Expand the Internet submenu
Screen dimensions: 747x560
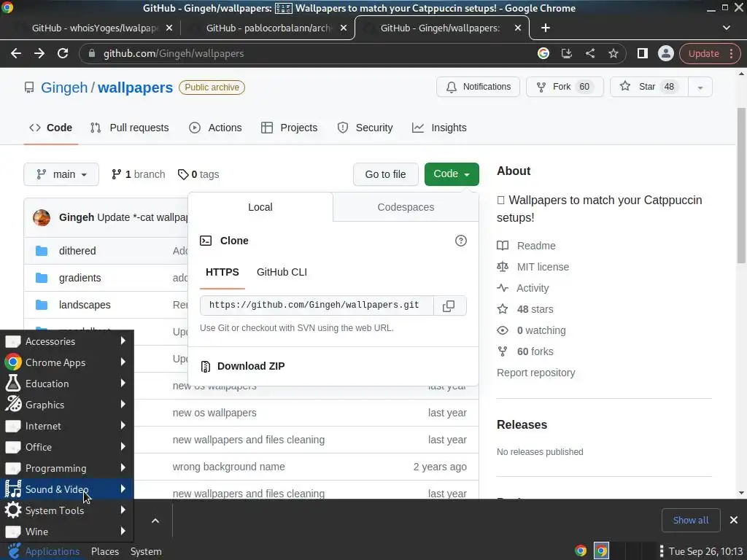click(x=66, y=426)
